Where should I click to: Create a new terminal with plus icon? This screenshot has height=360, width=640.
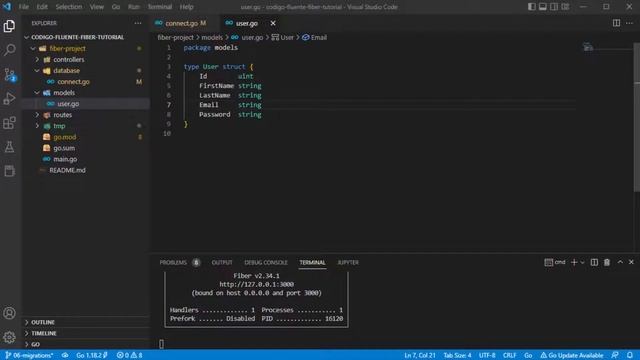pyautogui.click(x=574, y=262)
